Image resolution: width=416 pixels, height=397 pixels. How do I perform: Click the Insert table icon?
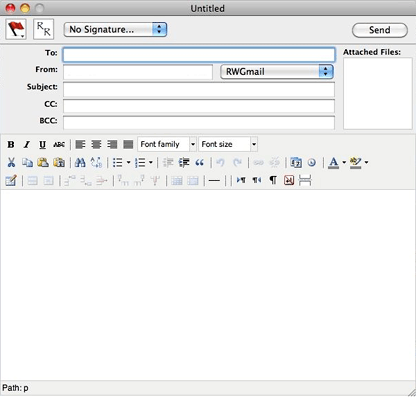(11, 180)
